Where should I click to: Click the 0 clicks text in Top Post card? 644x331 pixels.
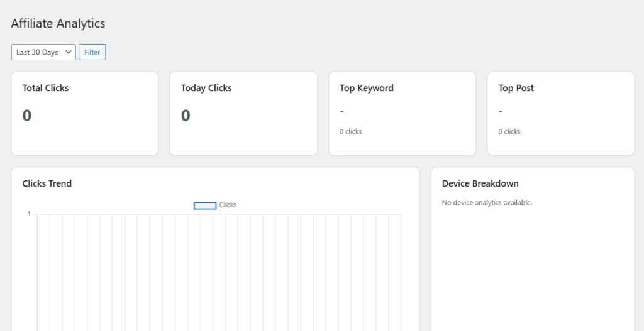pyautogui.click(x=509, y=132)
